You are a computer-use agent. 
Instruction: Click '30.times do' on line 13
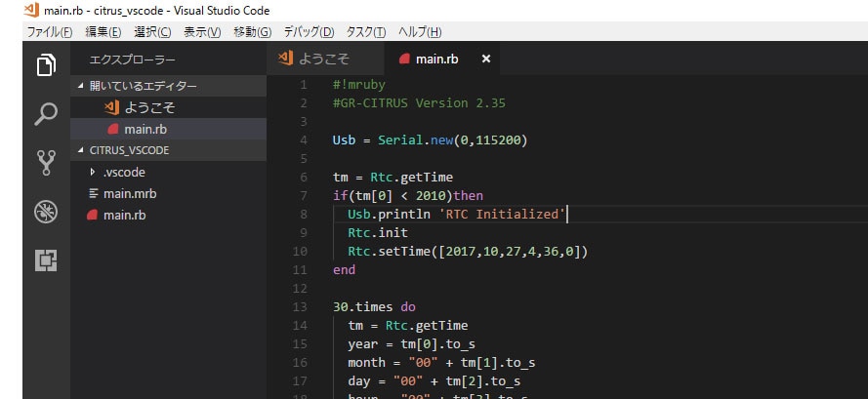[374, 306]
